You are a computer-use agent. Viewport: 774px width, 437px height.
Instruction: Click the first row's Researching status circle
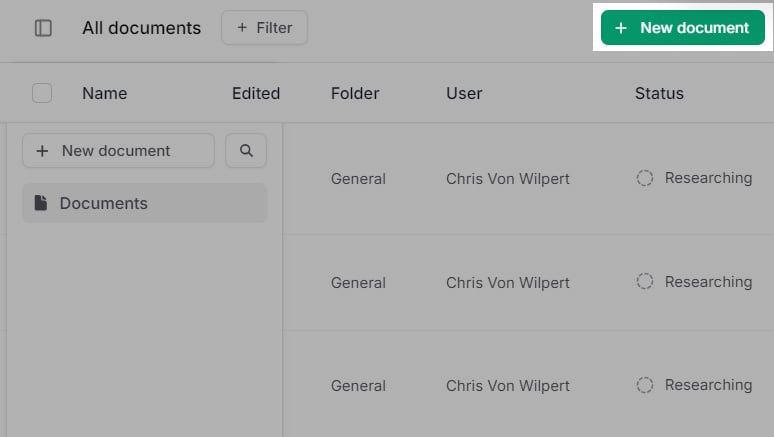pos(644,178)
